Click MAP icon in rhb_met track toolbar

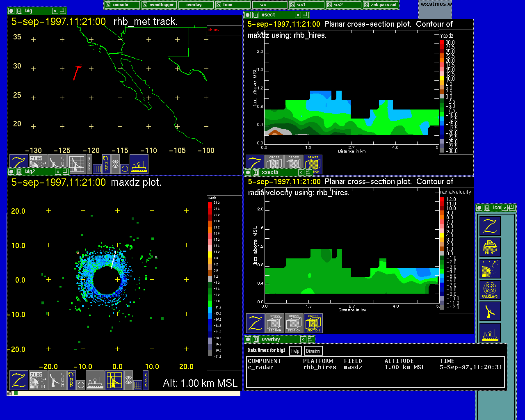tap(106, 163)
